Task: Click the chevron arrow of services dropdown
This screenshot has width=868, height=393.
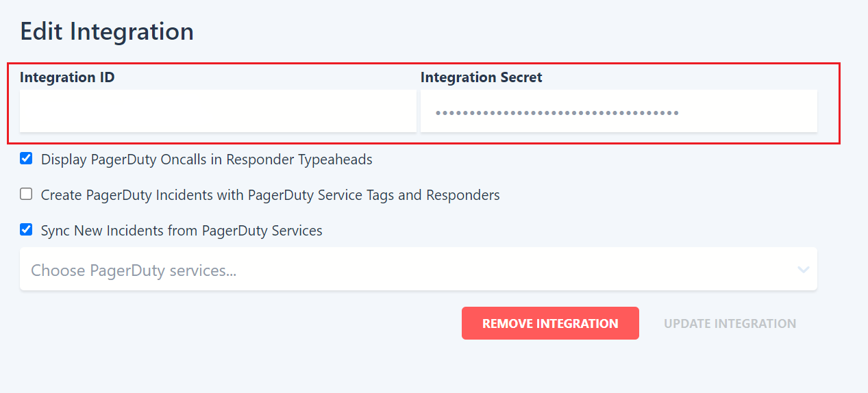Action: [x=804, y=270]
